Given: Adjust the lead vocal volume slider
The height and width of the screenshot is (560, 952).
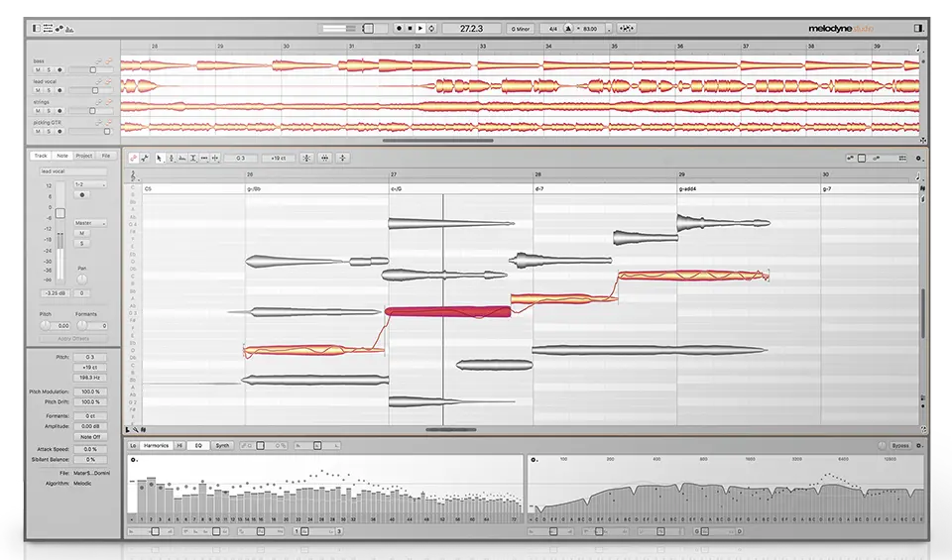Looking at the screenshot, I should tap(91, 90).
